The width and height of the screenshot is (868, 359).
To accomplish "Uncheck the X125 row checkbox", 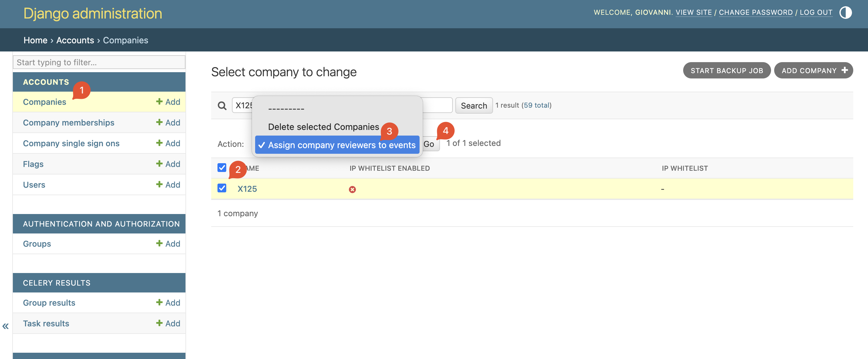I will [x=222, y=188].
